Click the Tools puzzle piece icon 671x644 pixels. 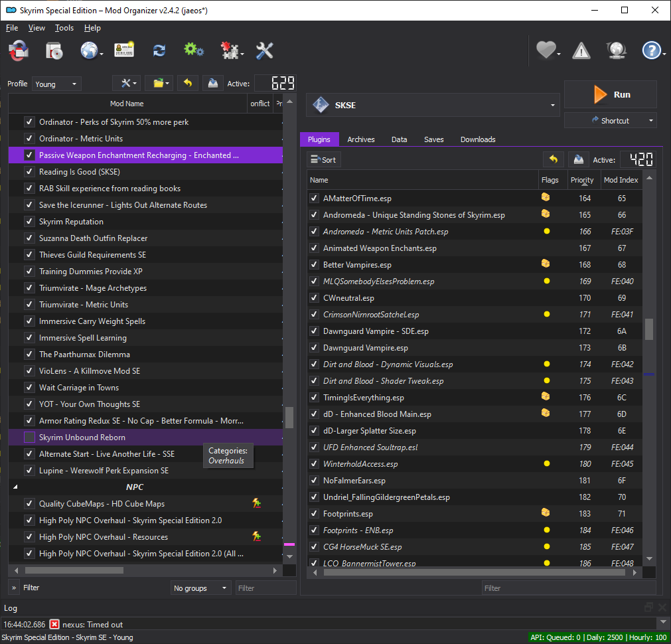tap(230, 50)
